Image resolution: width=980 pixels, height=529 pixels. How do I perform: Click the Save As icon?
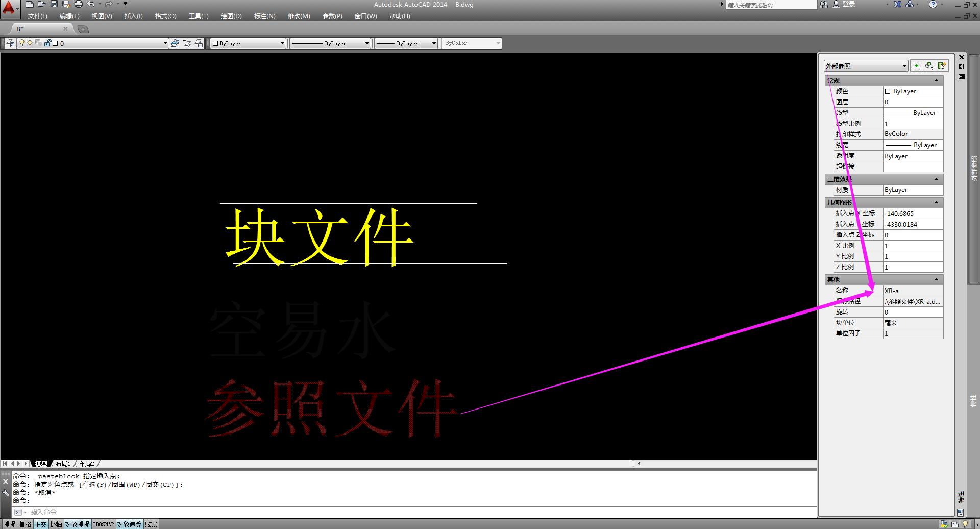[x=66, y=4]
